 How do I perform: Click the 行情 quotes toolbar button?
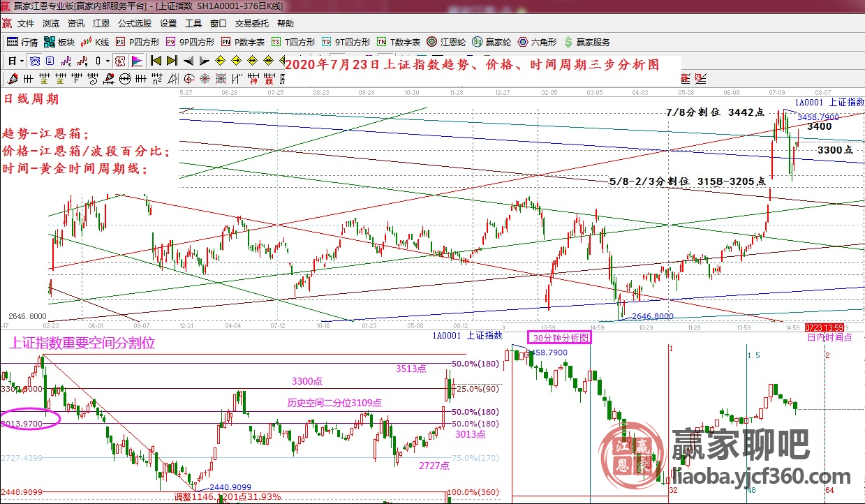pyautogui.click(x=22, y=42)
